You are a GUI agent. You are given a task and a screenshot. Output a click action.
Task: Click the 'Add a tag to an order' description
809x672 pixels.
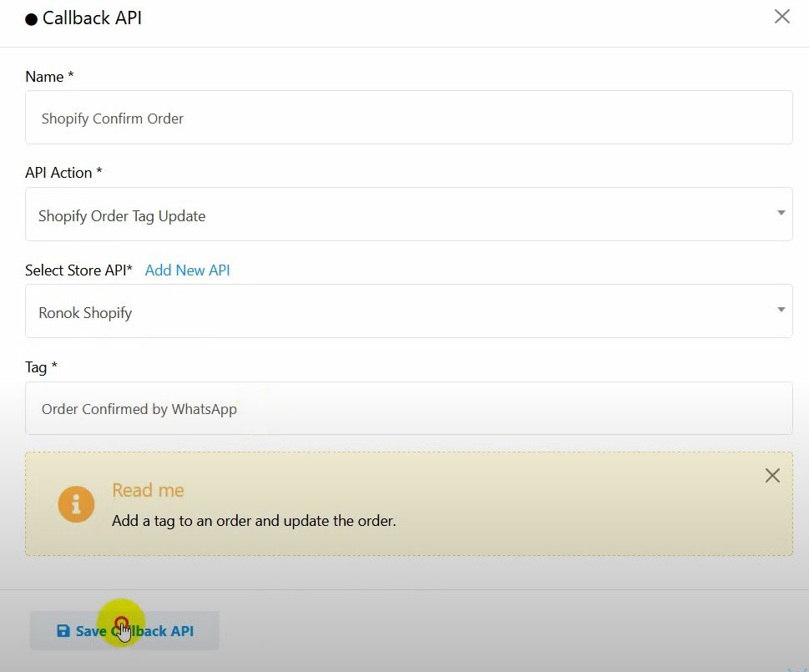pos(254,521)
